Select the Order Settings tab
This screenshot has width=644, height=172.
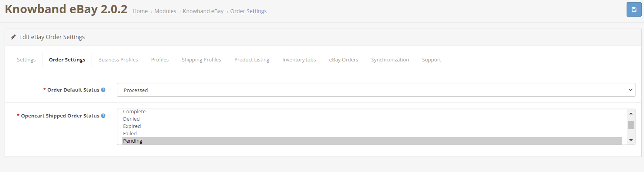pyautogui.click(x=67, y=60)
